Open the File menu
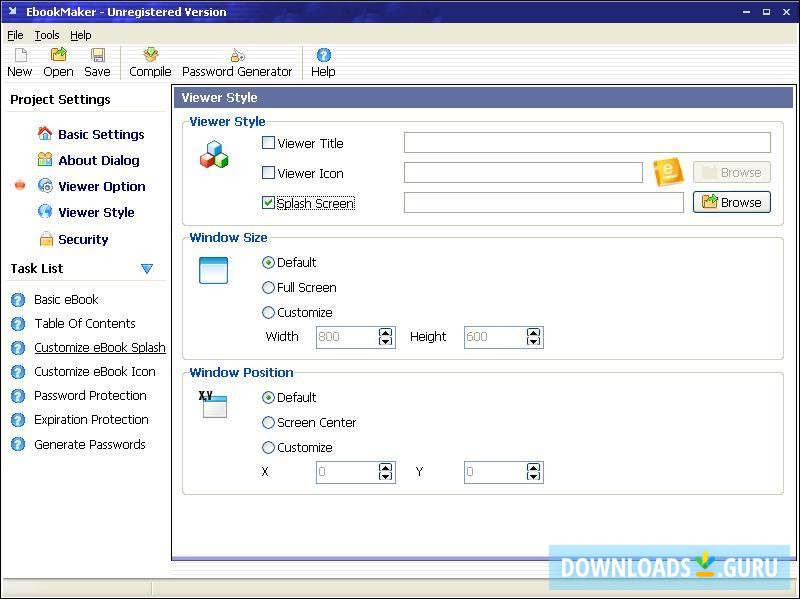This screenshot has height=600, width=800. coord(15,34)
